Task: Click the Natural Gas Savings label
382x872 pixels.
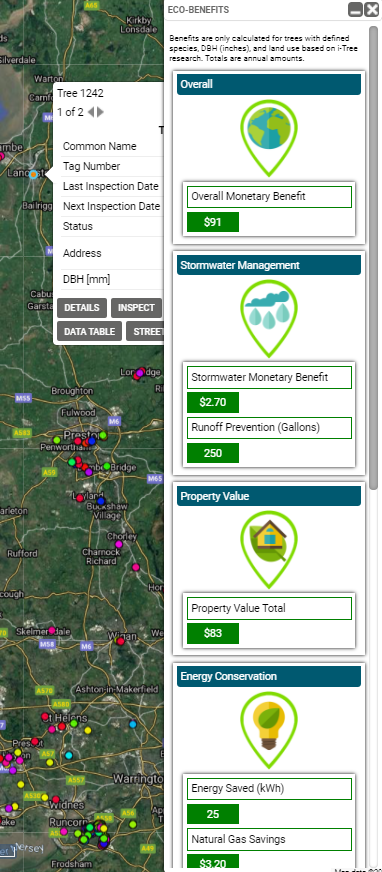Action: pos(270,839)
